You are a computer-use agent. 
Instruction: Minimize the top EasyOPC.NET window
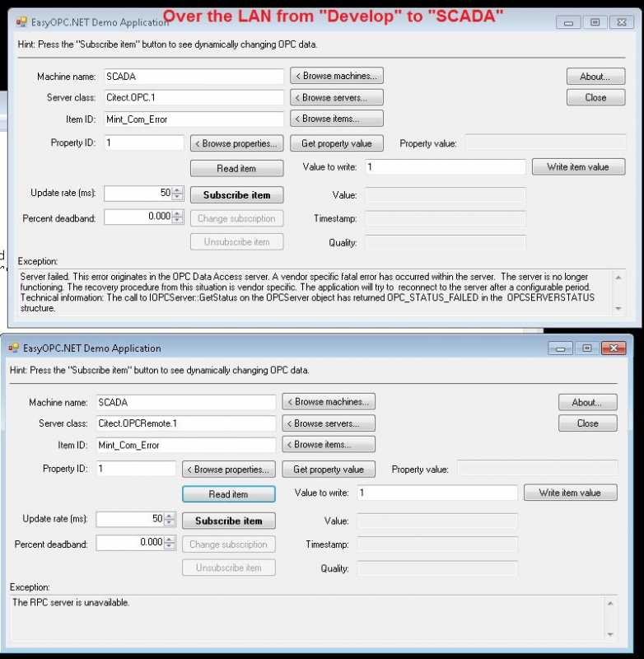point(568,22)
